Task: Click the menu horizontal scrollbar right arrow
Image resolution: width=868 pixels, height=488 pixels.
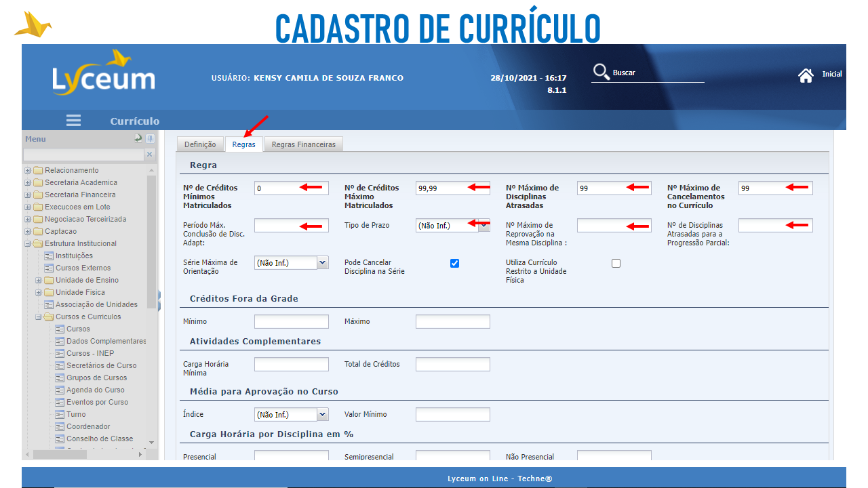Action: (140, 454)
